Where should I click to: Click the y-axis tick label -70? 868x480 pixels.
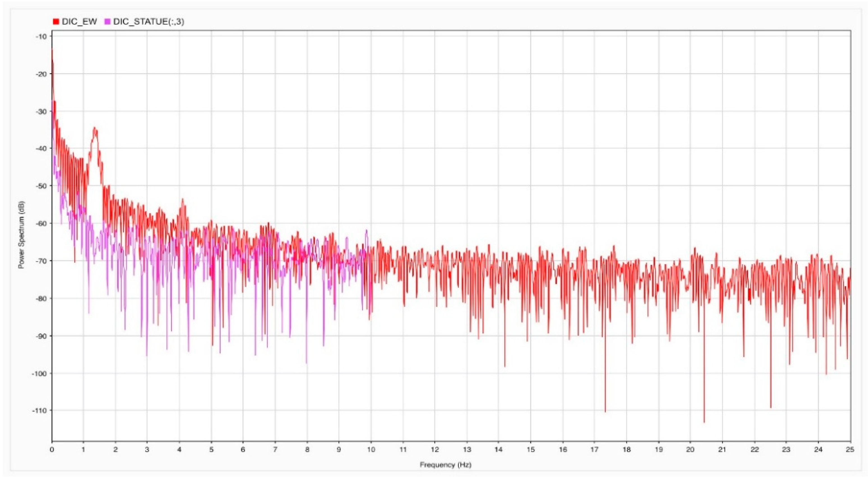tap(40, 261)
